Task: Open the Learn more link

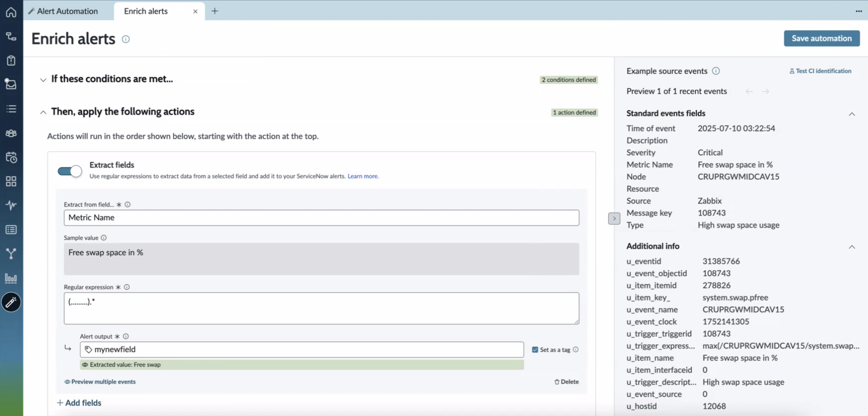Action: (363, 176)
